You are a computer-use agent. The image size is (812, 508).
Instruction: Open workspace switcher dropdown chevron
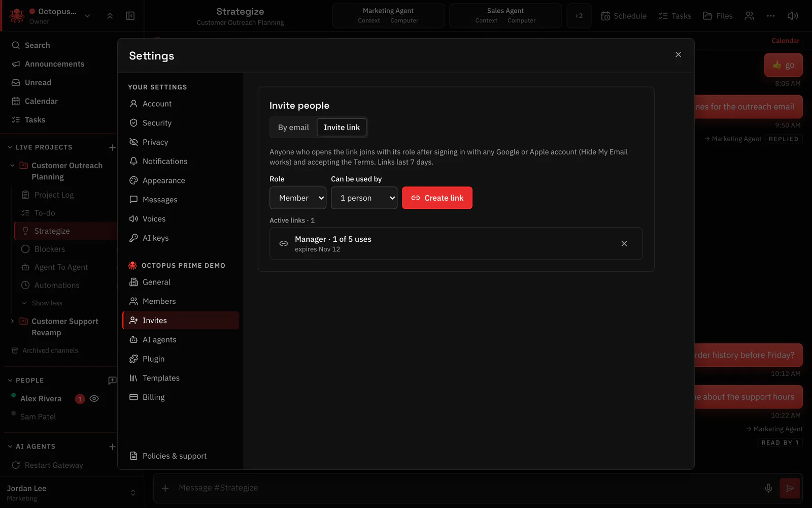coord(87,16)
